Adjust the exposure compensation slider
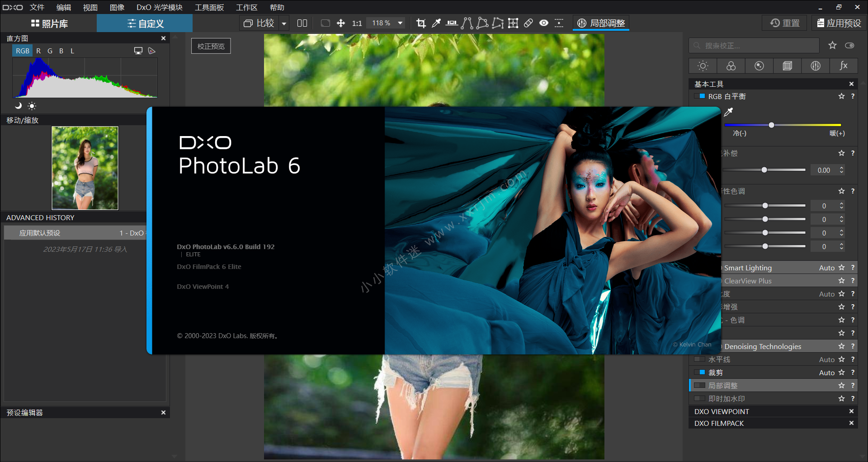 (x=764, y=170)
